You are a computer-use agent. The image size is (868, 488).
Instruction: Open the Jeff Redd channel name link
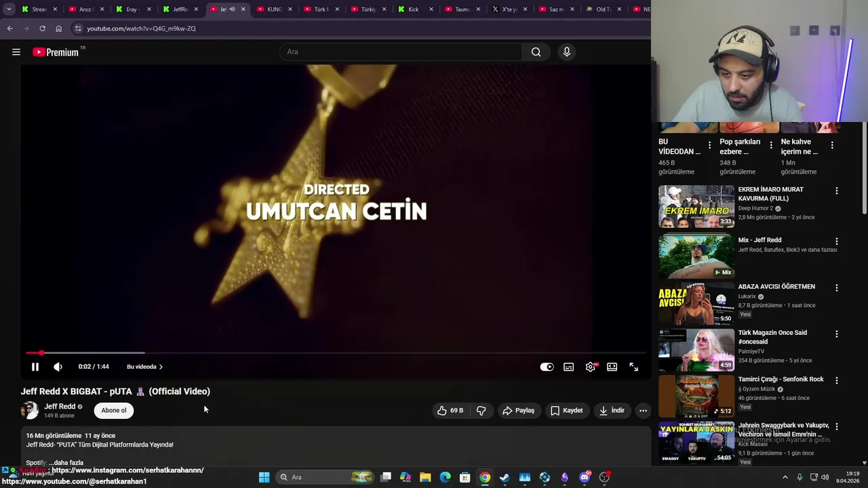click(x=60, y=407)
